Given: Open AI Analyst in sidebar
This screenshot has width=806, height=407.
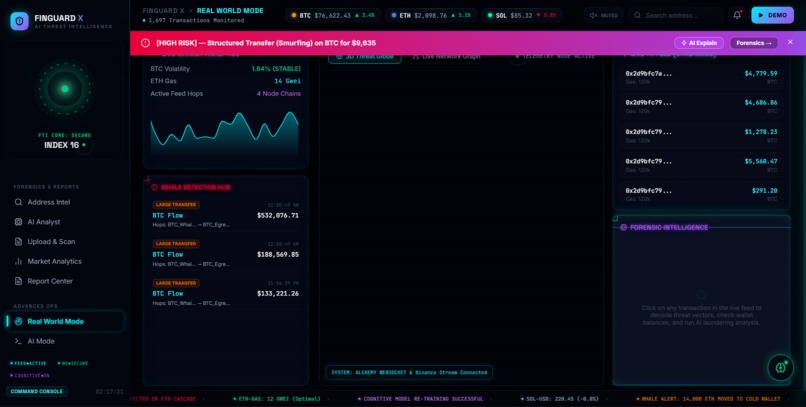Looking at the screenshot, I should tap(65, 222).
